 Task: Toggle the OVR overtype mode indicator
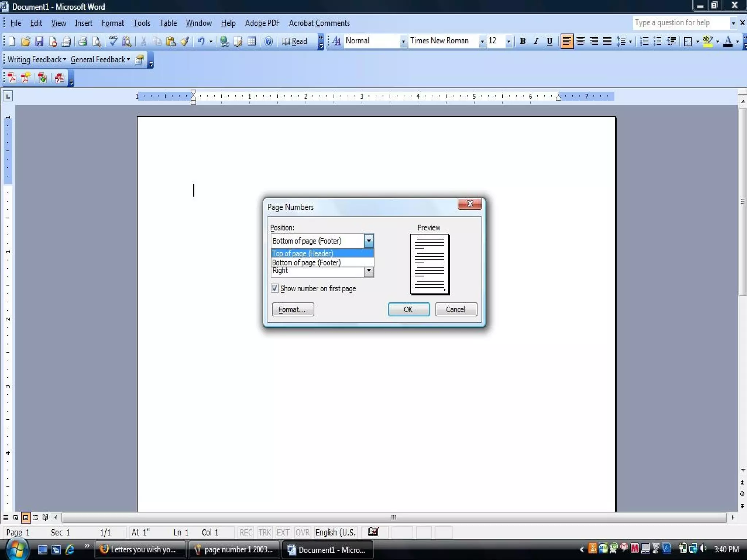(x=302, y=532)
